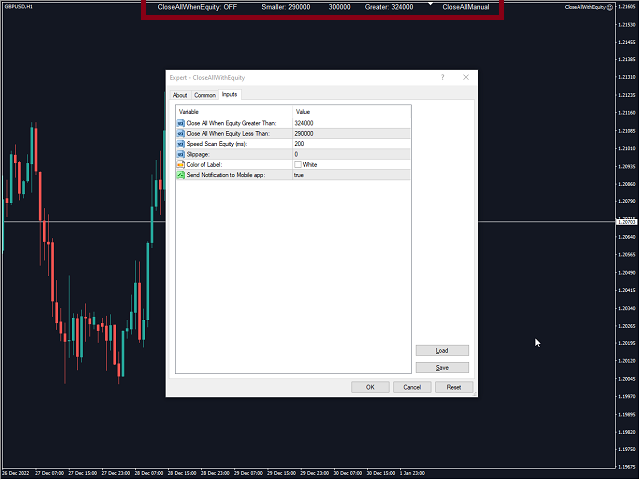Image resolution: width=640 pixels, height=480 pixels.
Task: Click the OK button
Action: [x=370, y=387]
